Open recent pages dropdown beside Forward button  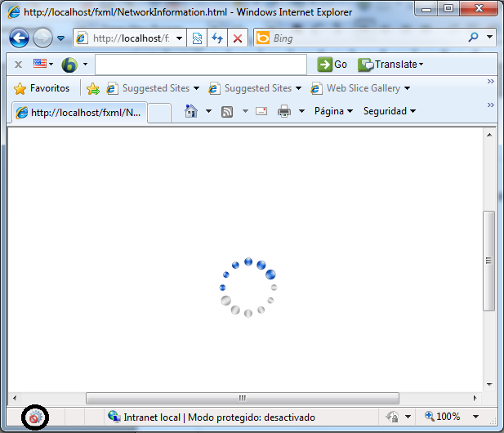point(60,38)
